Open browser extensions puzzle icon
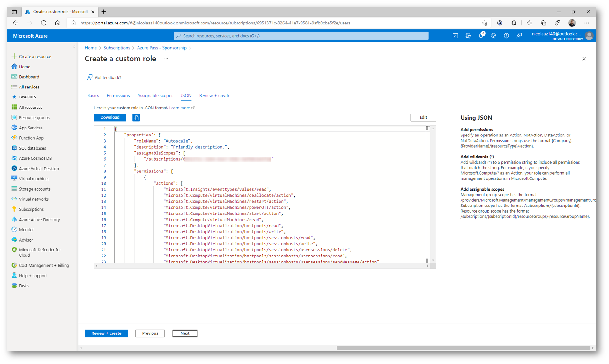Image resolution: width=609 pixels, height=364 pixels. (513, 23)
